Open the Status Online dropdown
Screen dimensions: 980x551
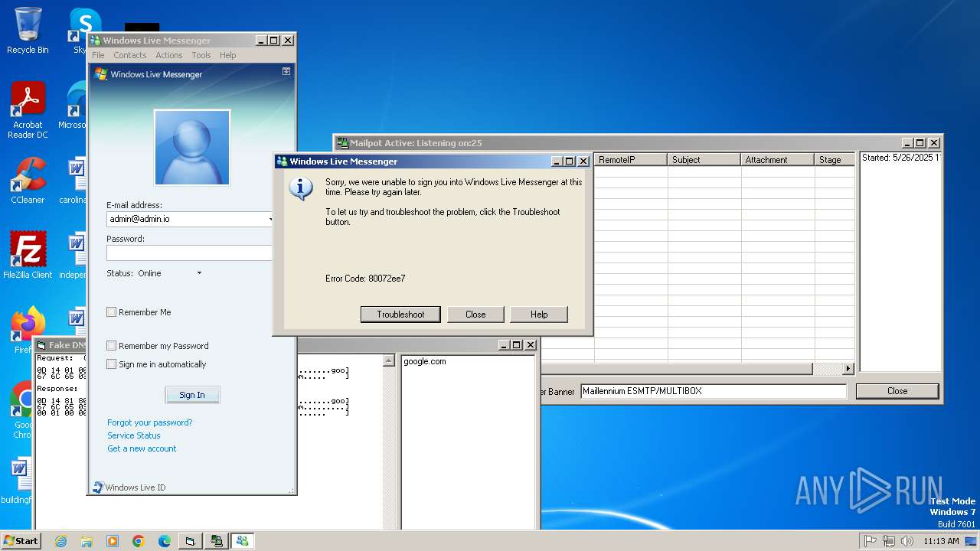coord(199,273)
